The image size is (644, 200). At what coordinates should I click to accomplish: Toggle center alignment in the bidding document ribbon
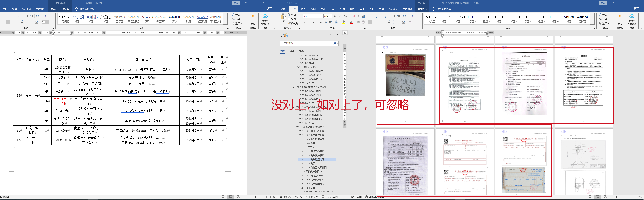click(375, 22)
